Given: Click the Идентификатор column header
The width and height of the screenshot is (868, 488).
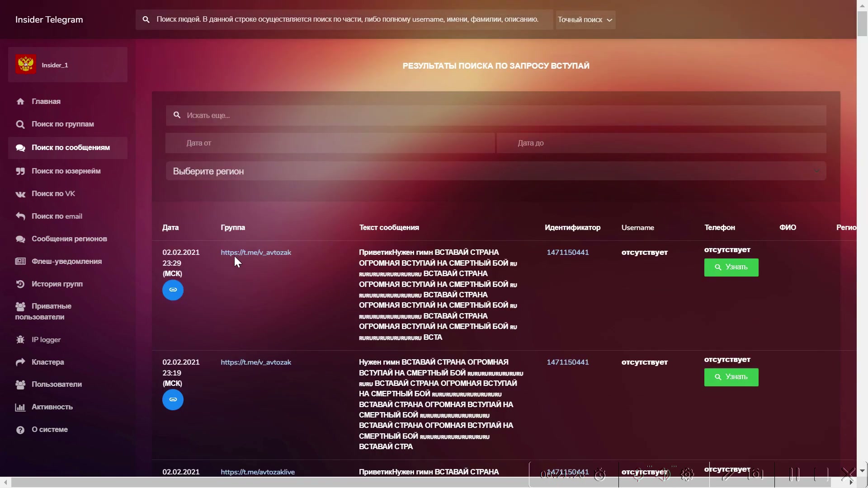Looking at the screenshot, I should (572, 228).
